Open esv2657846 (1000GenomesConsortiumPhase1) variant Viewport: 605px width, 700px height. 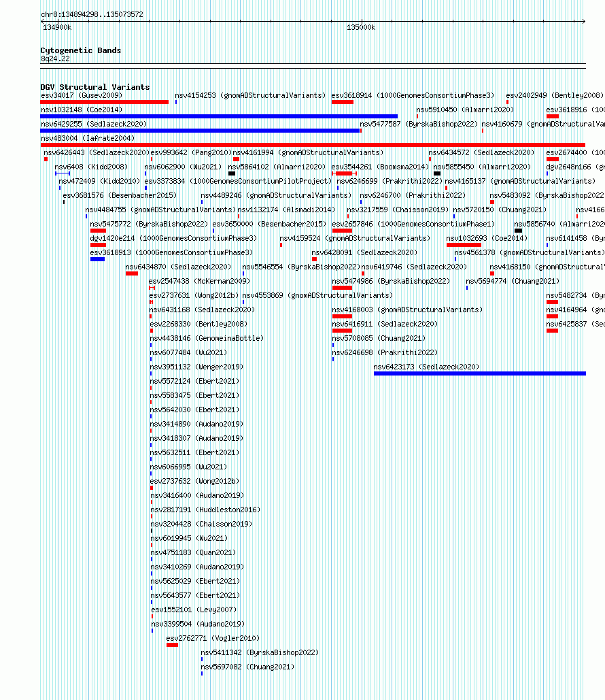(x=413, y=224)
